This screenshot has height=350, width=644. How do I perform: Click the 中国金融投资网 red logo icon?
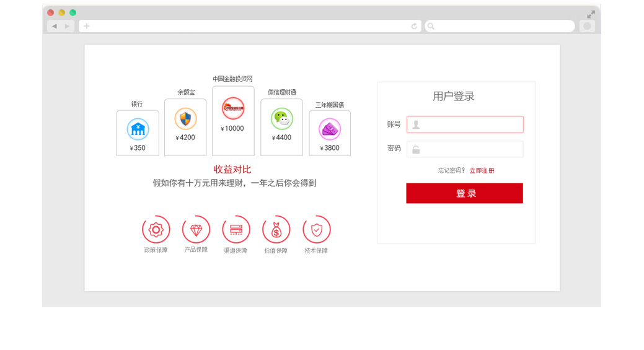click(233, 108)
